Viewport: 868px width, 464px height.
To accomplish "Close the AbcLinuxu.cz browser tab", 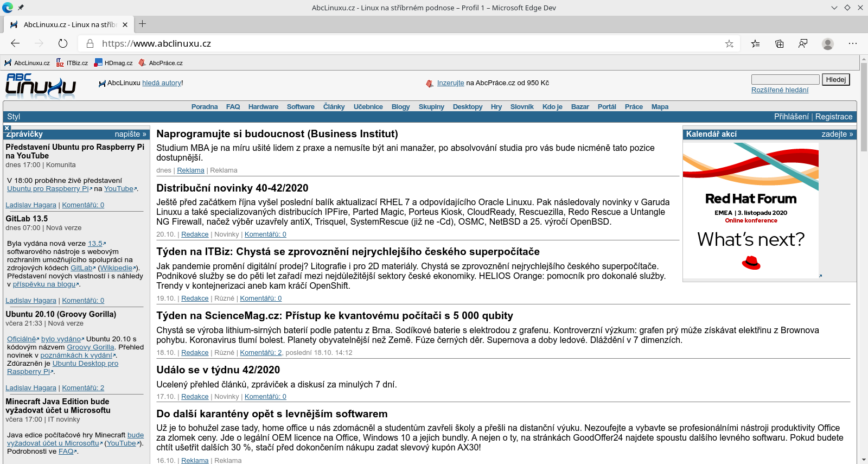I will 125,24.
